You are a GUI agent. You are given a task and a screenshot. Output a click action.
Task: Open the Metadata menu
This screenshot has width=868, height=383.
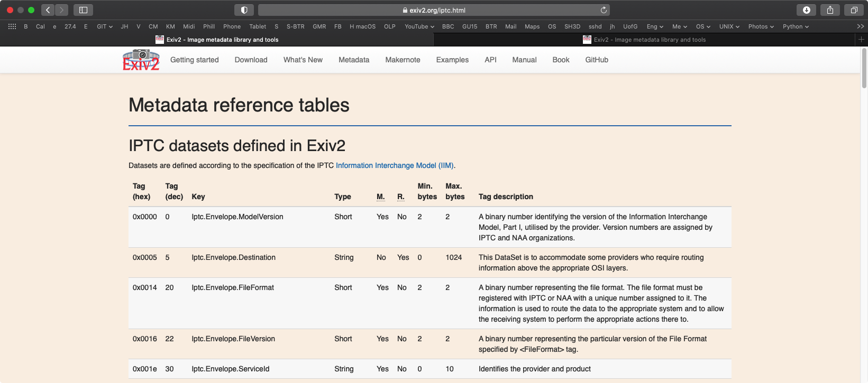tap(354, 60)
